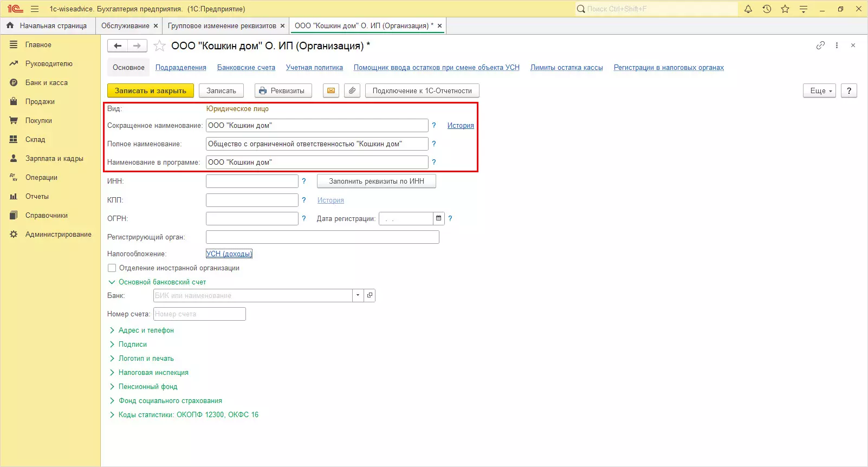Open Банковские счета tab link

[x=246, y=68]
